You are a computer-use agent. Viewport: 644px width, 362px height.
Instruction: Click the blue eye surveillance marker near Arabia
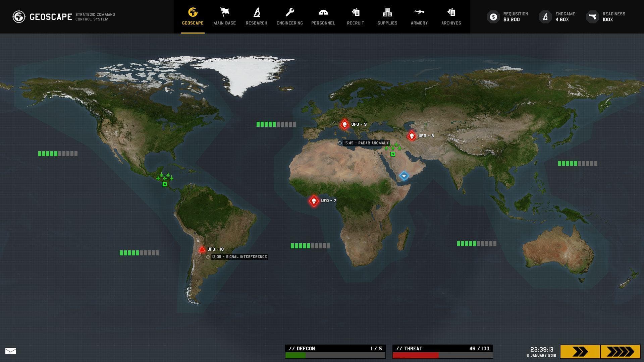404,175
